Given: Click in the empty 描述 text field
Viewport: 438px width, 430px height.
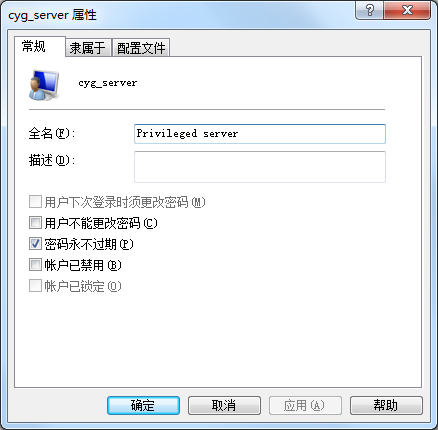Looking at the screenshot, I should click(x=260, y=167).
